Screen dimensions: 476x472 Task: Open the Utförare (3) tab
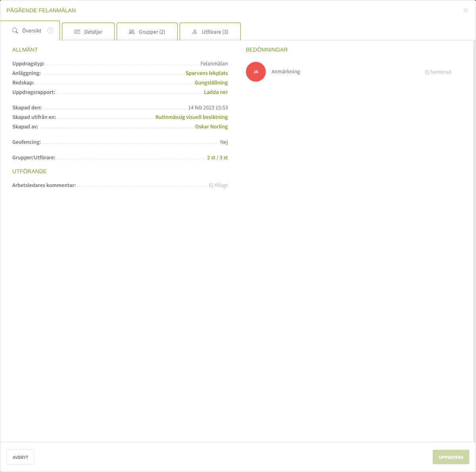pos(210,32)
